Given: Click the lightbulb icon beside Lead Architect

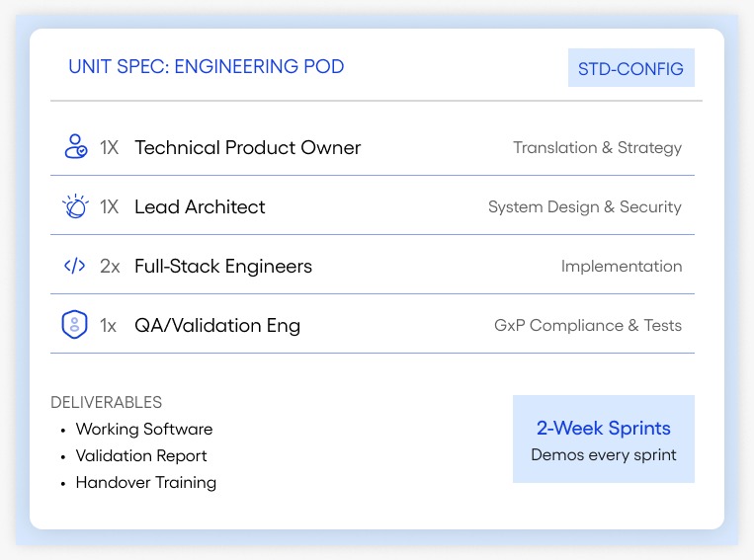Looking at the screenshot, I should pyautogui.click(x=75, y=207).
